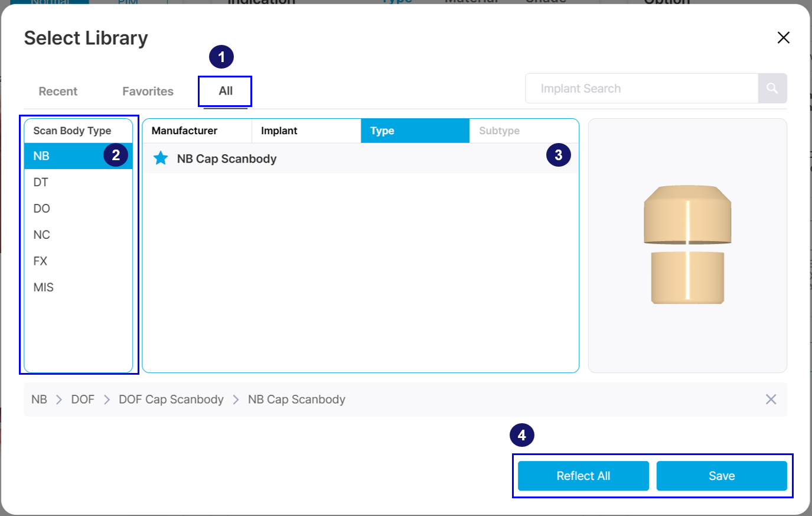The image size is (812, 516).
Task: Click the scanbody 3D preview image
Action: [687, 245]
